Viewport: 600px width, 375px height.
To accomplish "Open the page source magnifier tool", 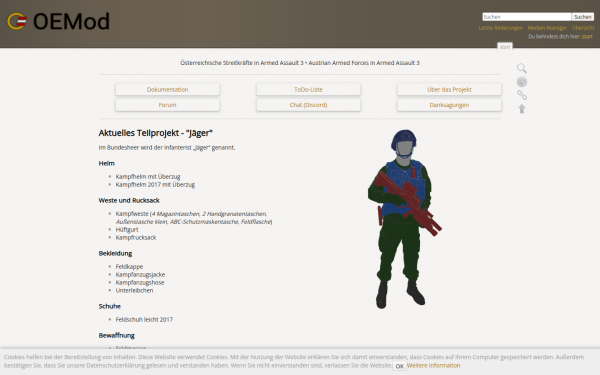I will (x=522, y=68).
